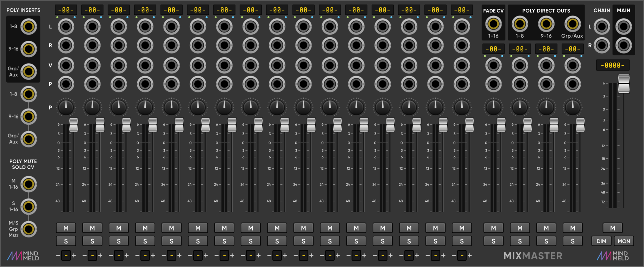Click the poly mute M 1-16 CV jack

tap(29, 184)
